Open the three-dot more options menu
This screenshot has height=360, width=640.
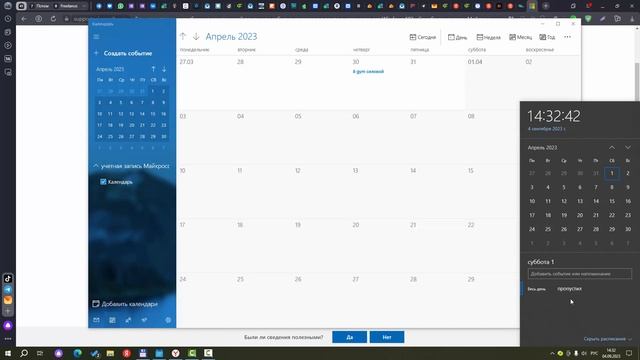coord(567,37)
